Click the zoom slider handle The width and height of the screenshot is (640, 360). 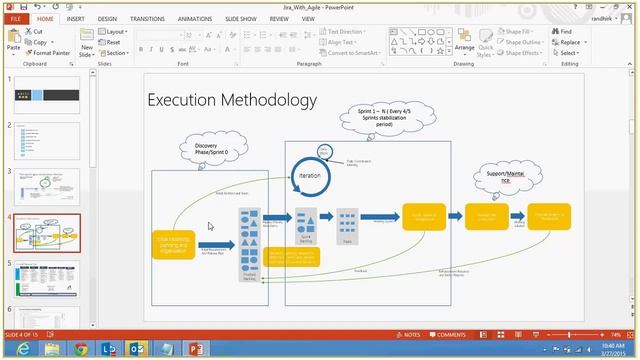569,335
